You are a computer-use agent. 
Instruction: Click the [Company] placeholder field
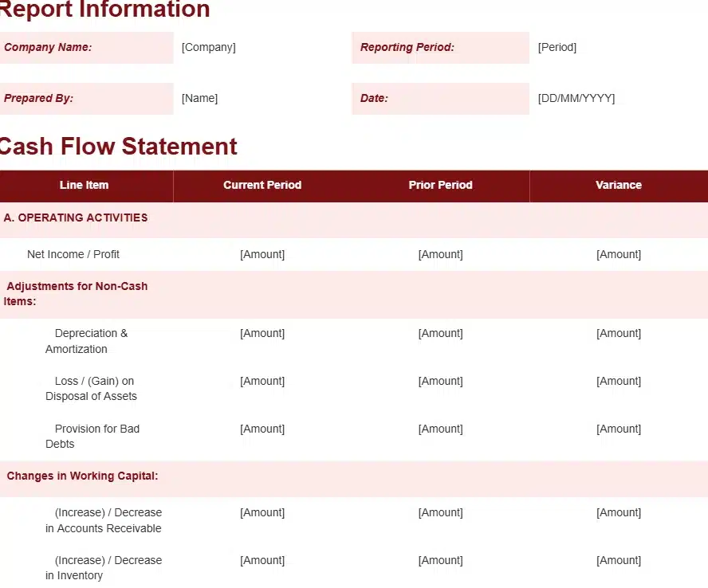(x=209, y=47)
